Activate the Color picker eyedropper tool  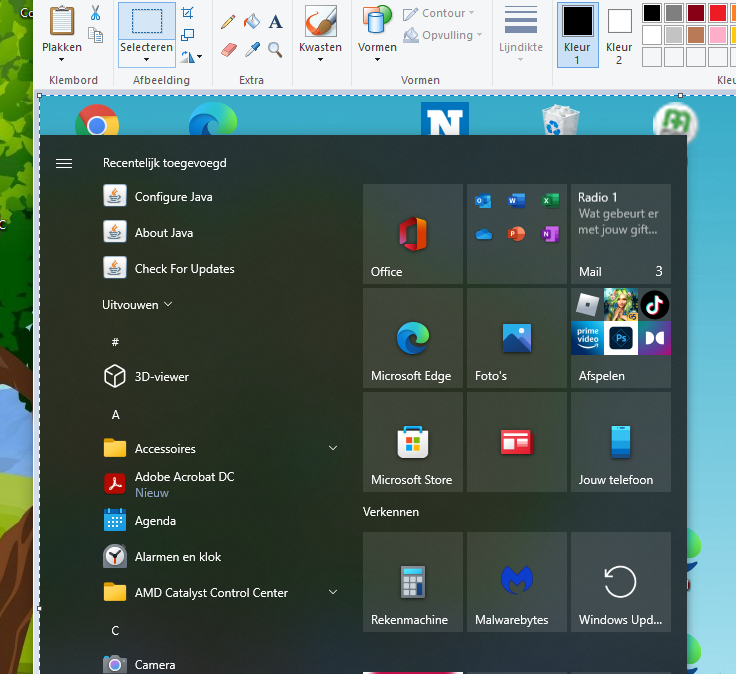(252, 49)
